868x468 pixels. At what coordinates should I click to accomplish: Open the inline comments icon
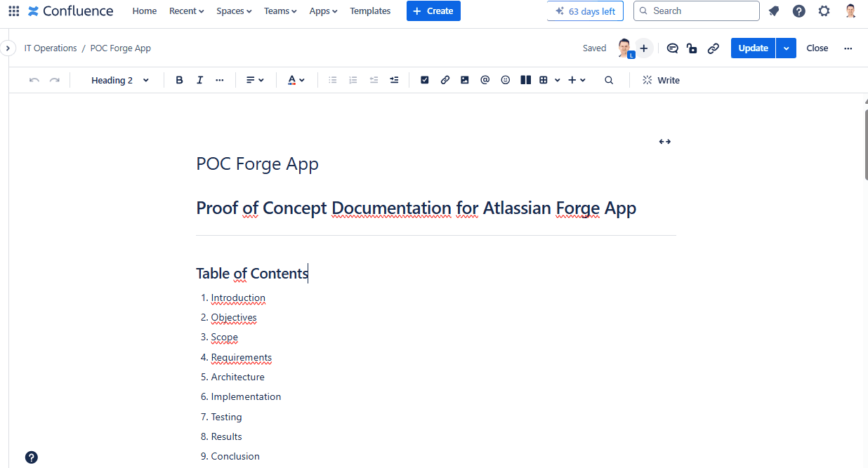point(672,48)
